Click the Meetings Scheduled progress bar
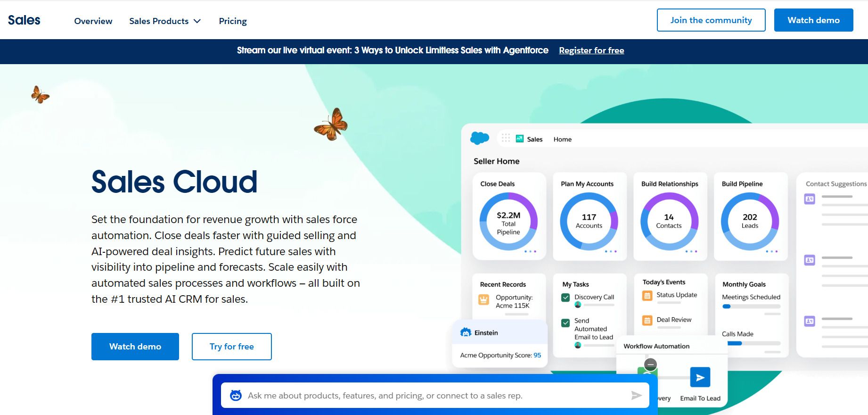The image size is (868, 415). (x=751, y=307)
